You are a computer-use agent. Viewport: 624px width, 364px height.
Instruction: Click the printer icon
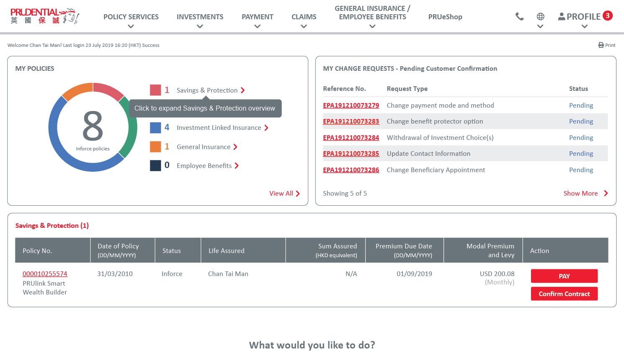point(601,45)
